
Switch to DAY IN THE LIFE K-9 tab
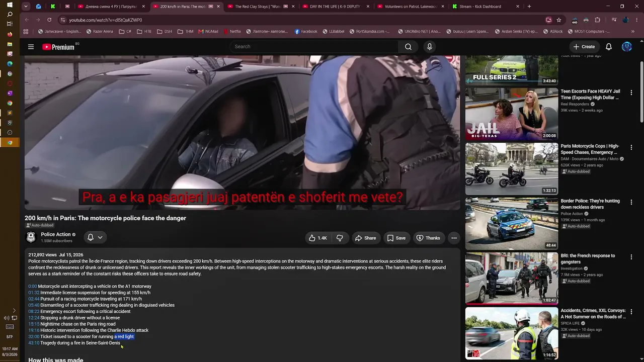[335, 7]
